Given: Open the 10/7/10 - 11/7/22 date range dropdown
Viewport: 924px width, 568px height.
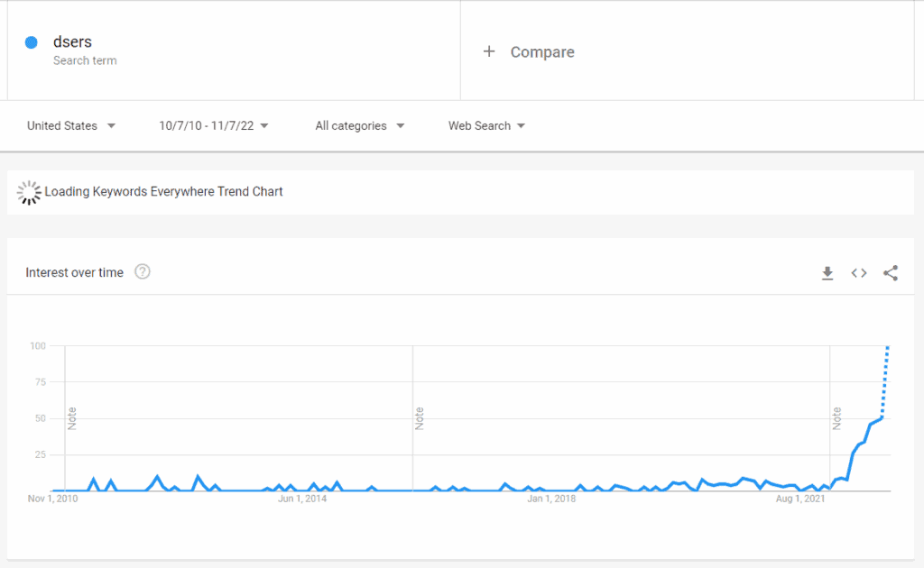Looking at the screenshot, I should [x=214, y=126].
